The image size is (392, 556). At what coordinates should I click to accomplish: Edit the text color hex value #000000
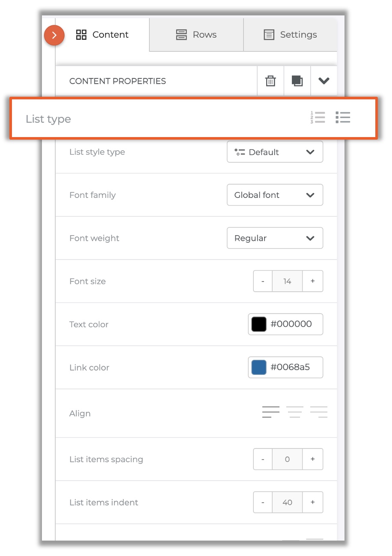click(x=291, y=324)
